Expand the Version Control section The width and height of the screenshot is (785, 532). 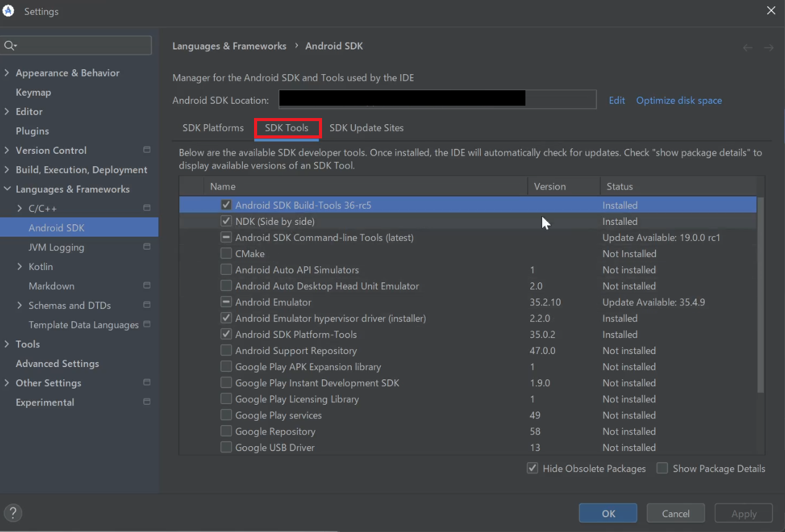7,150
